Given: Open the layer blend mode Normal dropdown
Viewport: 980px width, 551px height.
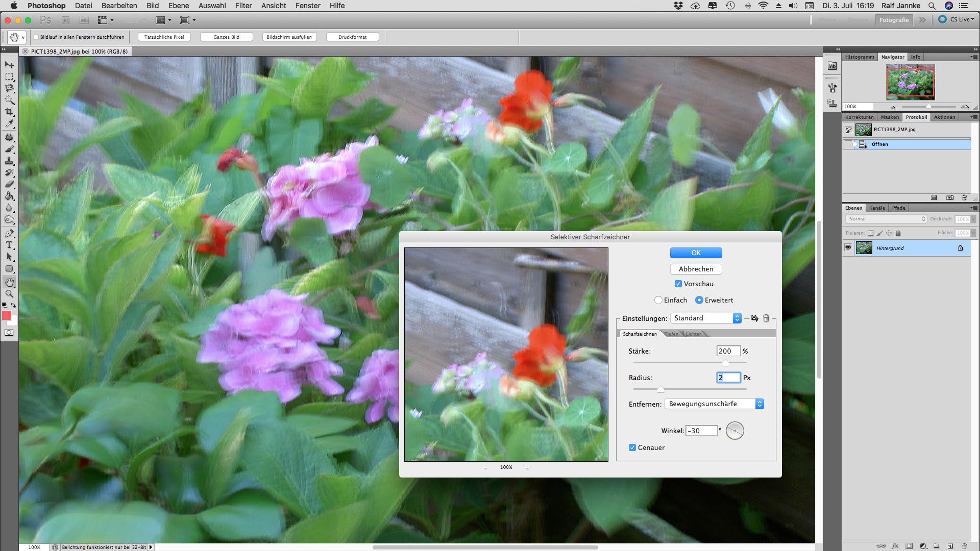Looking at the screenshot, I should (x=886, y=219).
